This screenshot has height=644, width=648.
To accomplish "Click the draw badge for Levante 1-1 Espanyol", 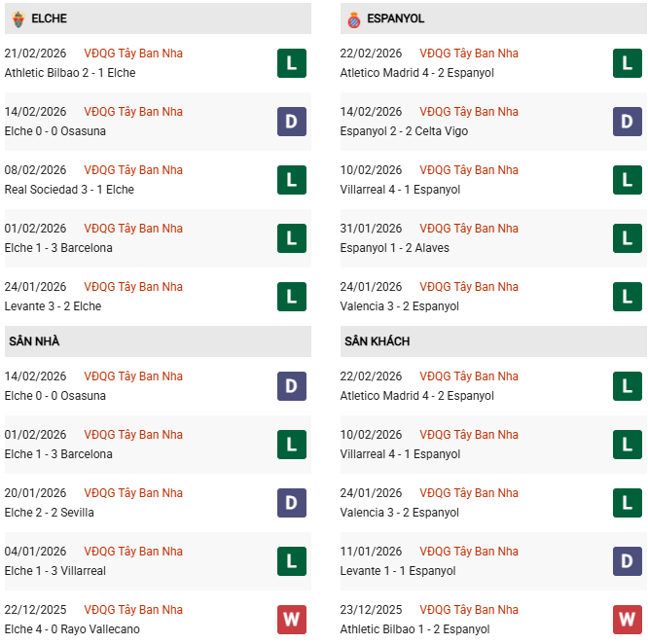I will click(627, 561).
